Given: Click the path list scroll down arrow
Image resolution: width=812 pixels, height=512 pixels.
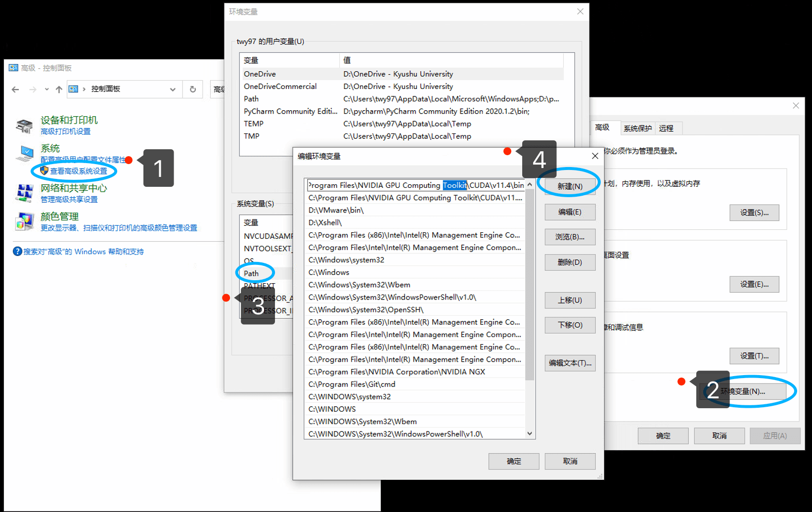Looking at the screenshot, I should [530, 433].
